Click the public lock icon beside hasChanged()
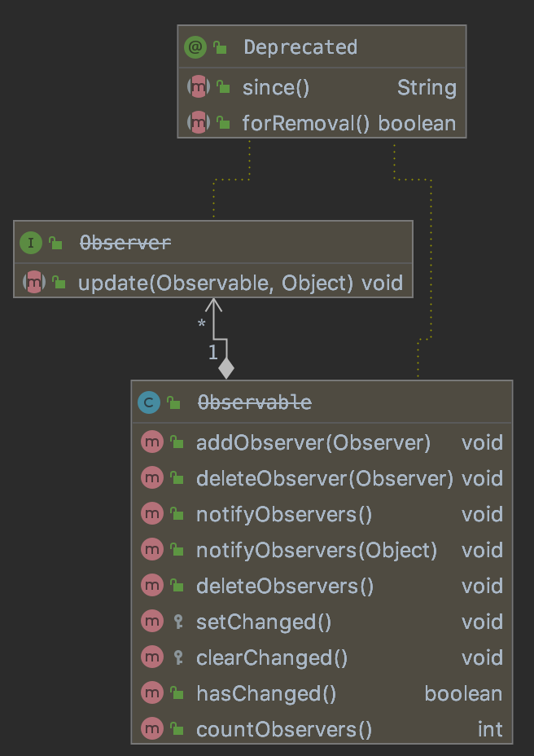The image size is (534, 756). pos(177,694)
